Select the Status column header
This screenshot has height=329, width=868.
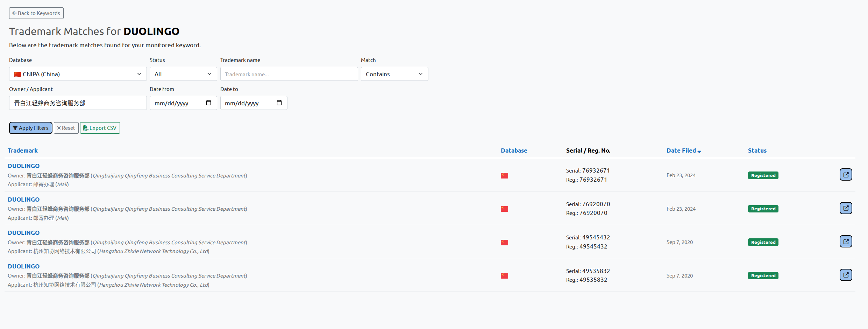(757, 150)
